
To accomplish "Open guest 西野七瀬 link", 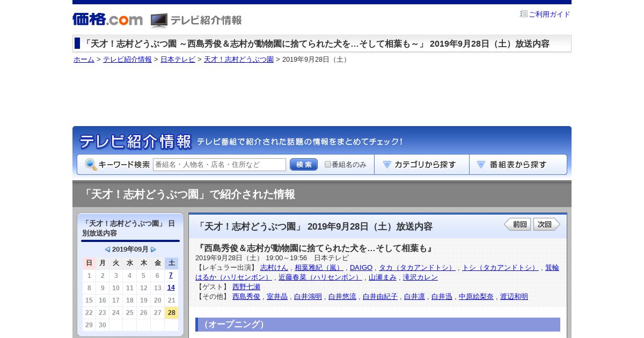I will click(246, 287).
